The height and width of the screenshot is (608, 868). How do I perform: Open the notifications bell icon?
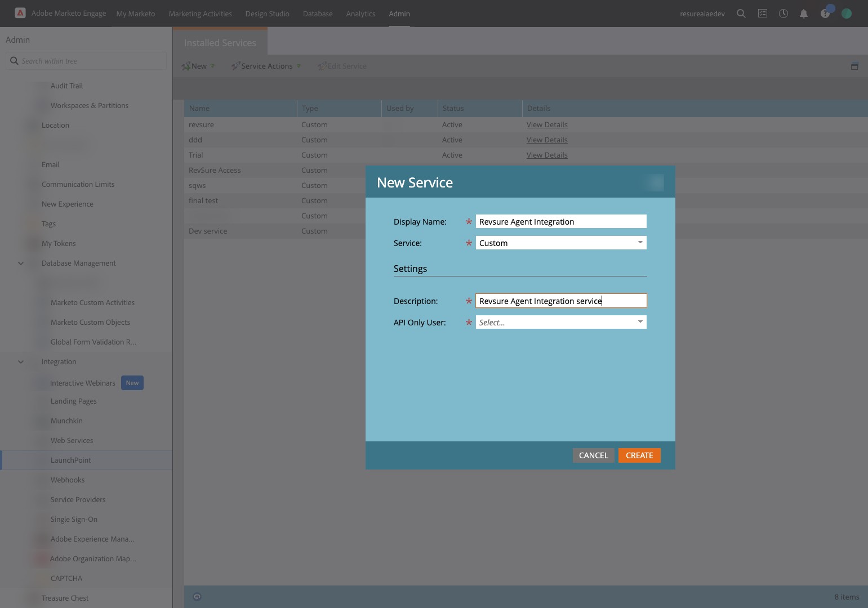click(x=804, y=14)
